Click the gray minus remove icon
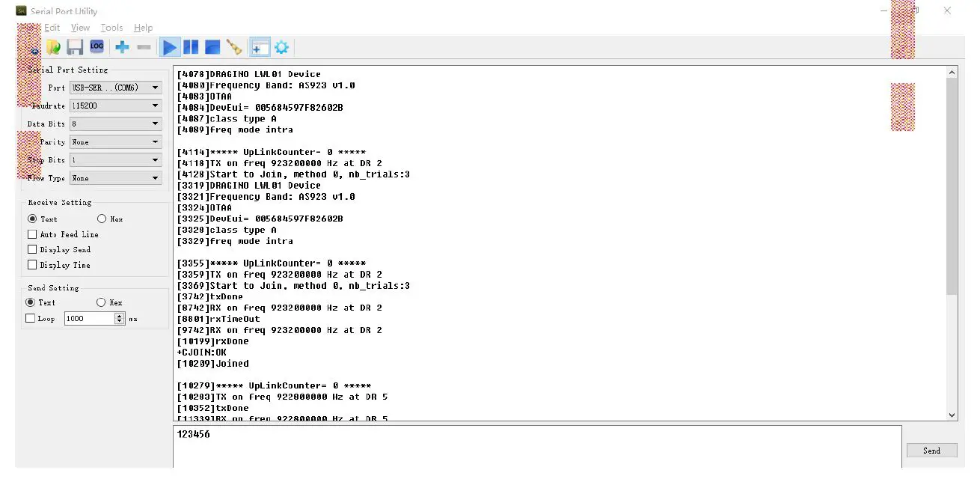 click(x=144, y=48)
